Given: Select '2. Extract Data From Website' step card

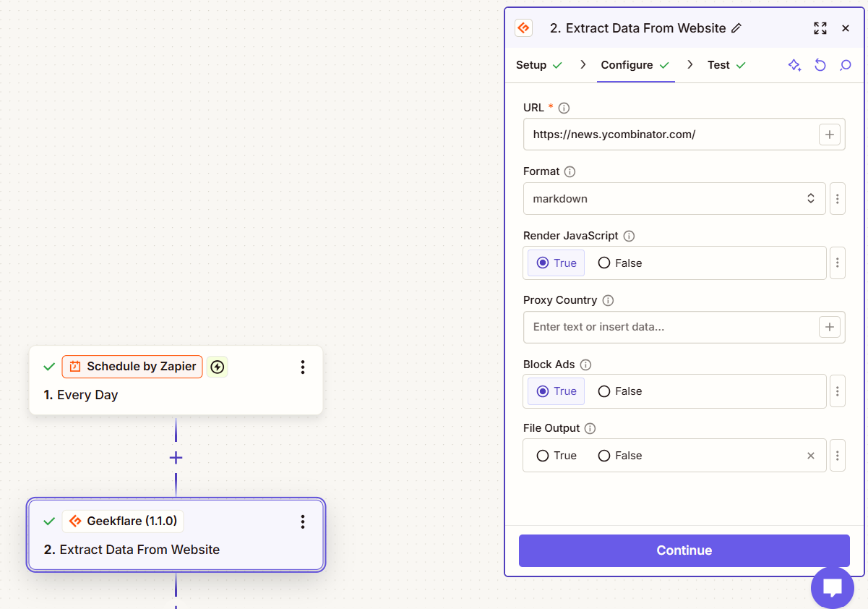Looking at the screenshot, I should [x=176, y=535].
